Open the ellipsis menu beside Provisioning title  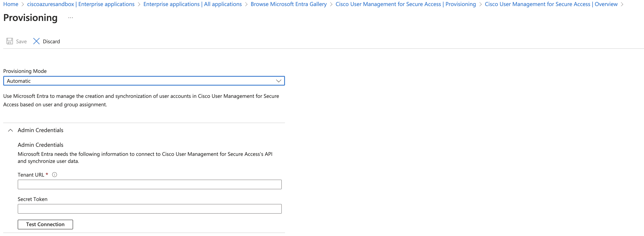pyautogui.click(x=70, y=18)
